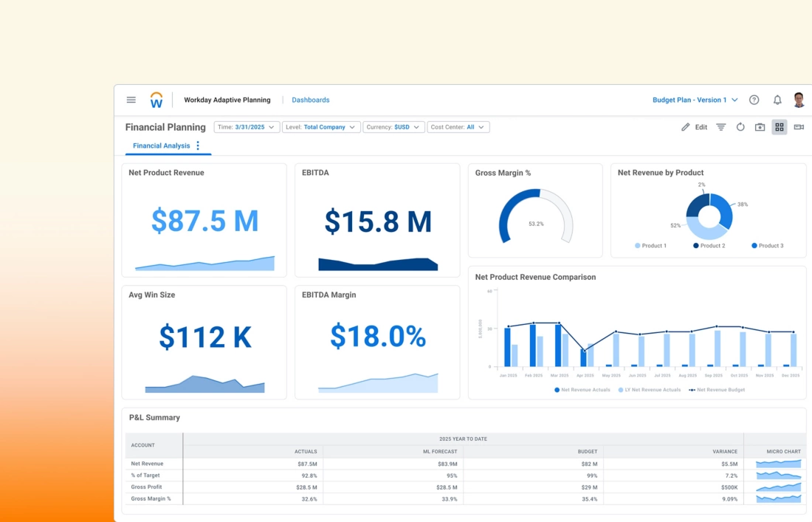
Task: Change Level from Total Company dropdown
Action: (x=320, y=126)
